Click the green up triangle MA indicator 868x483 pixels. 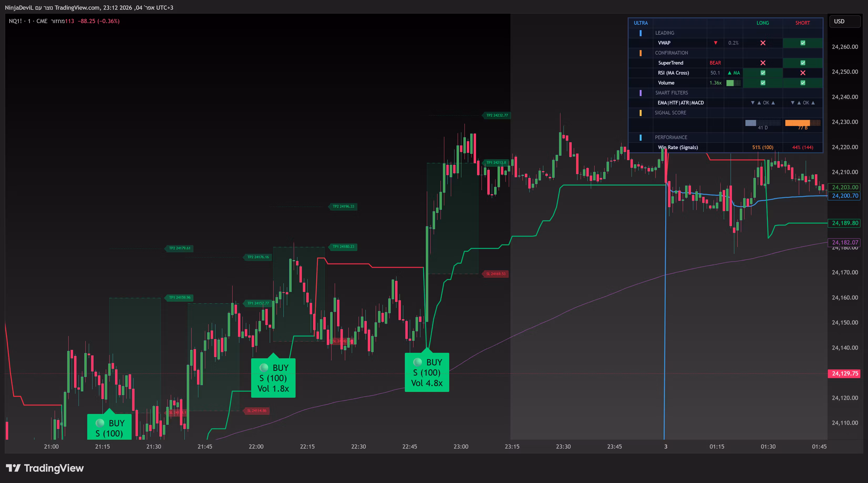[733, 73]
